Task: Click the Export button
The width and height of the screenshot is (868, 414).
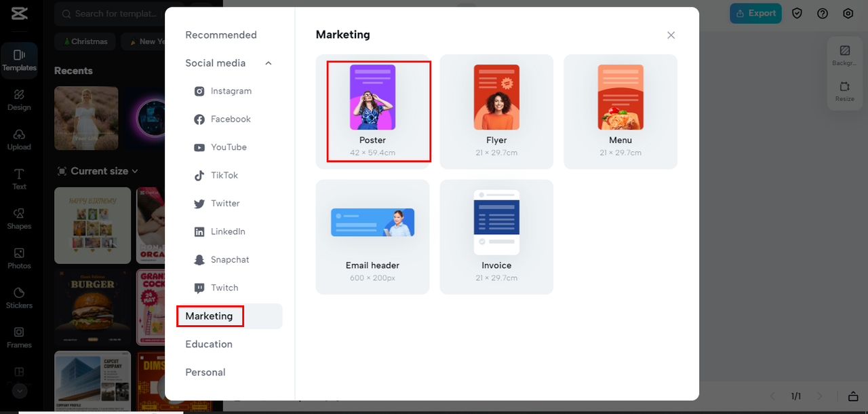Action: (x=755, y=13)
